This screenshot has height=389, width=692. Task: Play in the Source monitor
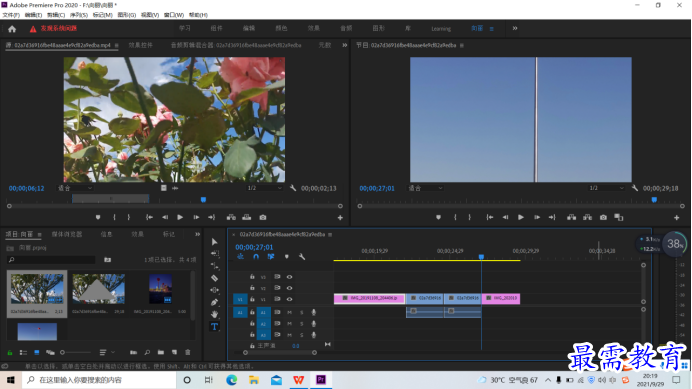[180, 217]
